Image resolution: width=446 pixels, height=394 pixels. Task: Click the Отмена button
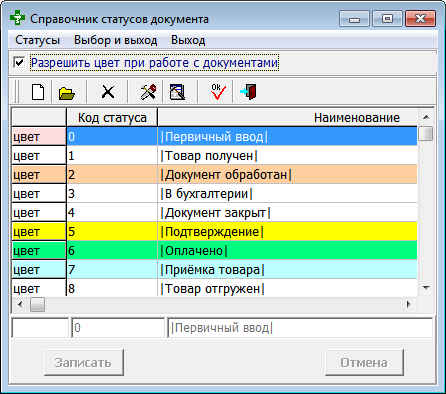click(x=364, y=362)
